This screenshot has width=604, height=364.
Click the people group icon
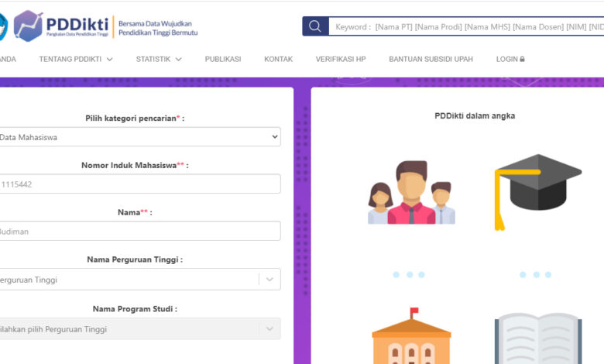tap(411, 192)
